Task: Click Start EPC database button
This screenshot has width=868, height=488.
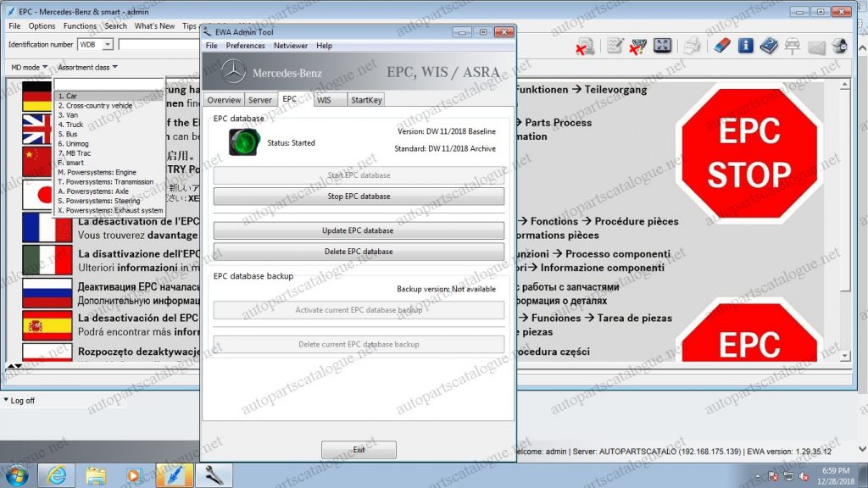Action: point(359,175)
